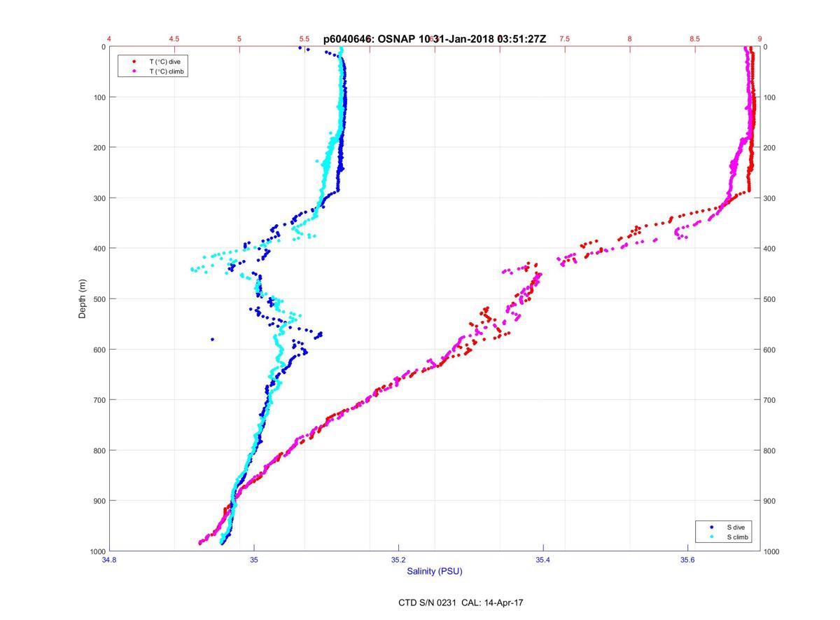This screenshot has width=840, height=620.
Task: Click 200 on the right depth axis
Action: [770, 148]
